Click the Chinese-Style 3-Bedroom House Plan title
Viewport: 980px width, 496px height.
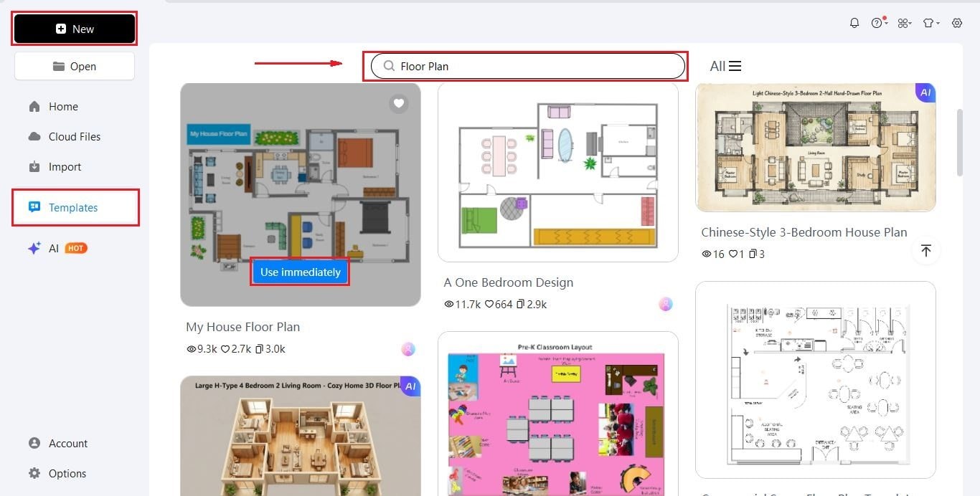(x=804, y=232)
